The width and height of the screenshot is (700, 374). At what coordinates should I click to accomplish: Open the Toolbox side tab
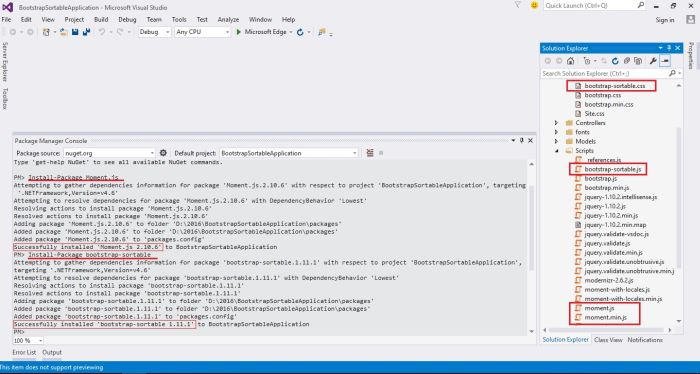tap(5, 99)
